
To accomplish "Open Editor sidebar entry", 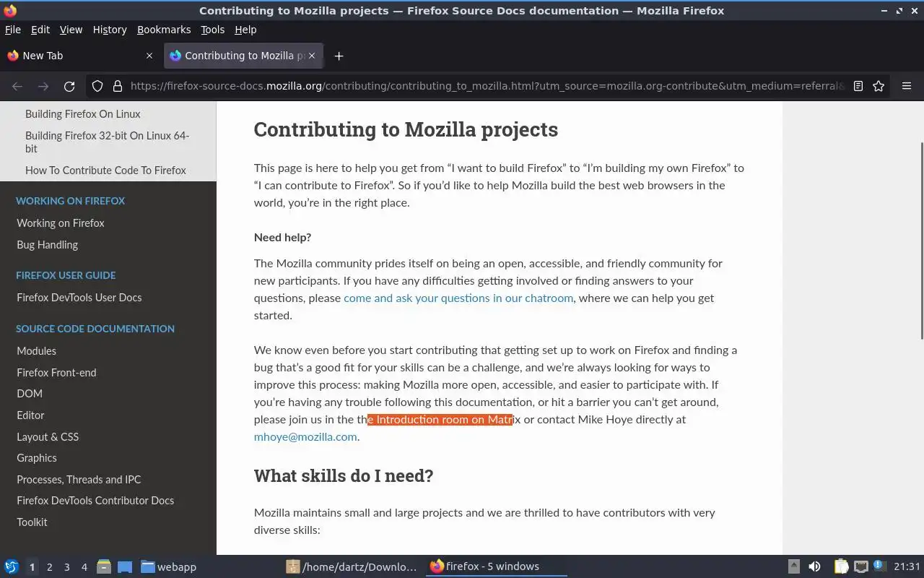I will (30, 415).
